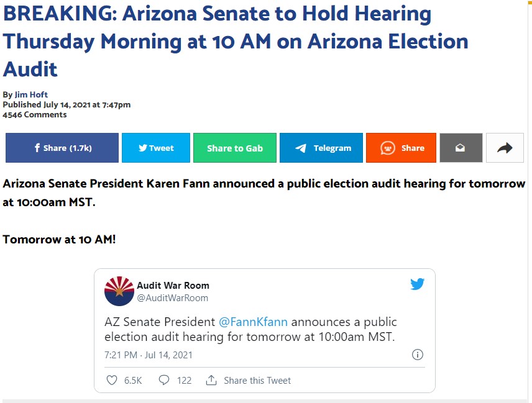Click the @AuditWarRoom handle

[x=172, y=298]
